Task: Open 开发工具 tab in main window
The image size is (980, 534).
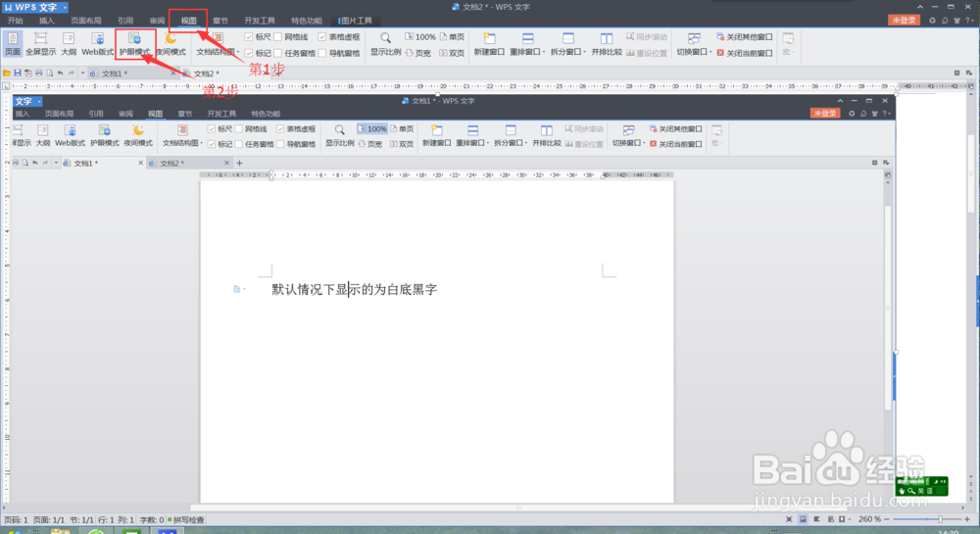Action: pos(260,21)
